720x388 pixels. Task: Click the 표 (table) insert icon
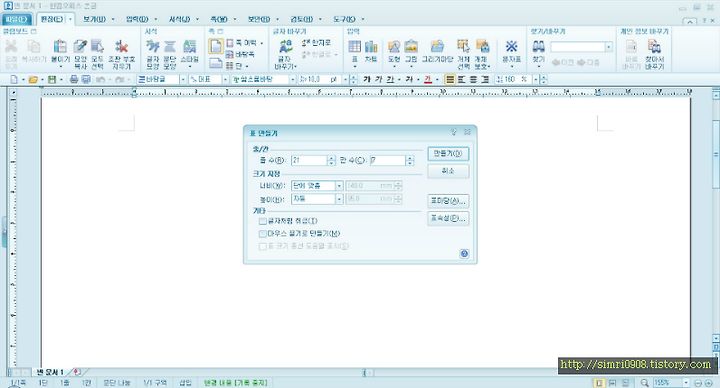(x=354, y=46)
